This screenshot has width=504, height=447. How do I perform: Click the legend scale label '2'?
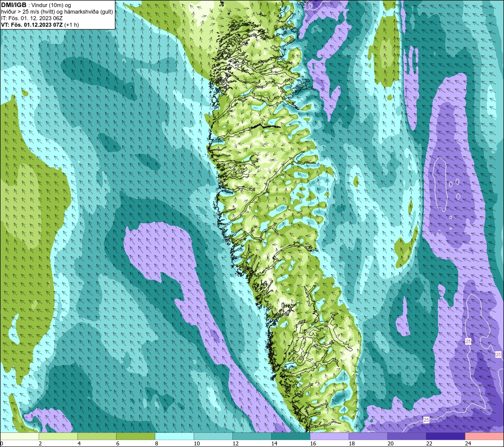click(x=40, y=443)
